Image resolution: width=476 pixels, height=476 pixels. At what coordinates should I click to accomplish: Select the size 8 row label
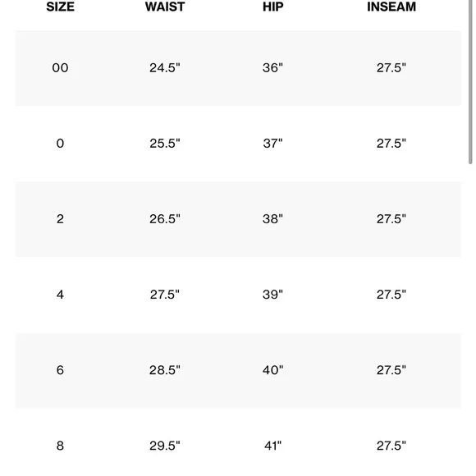60,446
